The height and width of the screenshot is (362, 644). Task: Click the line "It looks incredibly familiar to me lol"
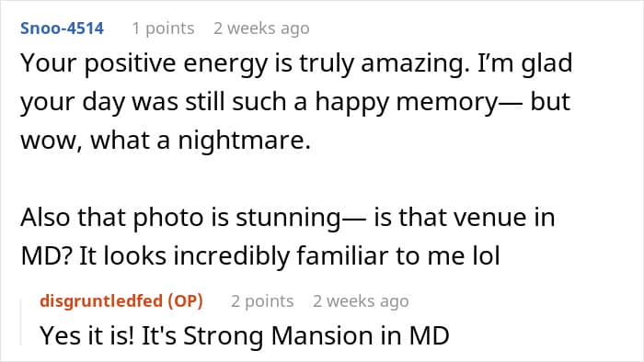[x=289, y=255]
